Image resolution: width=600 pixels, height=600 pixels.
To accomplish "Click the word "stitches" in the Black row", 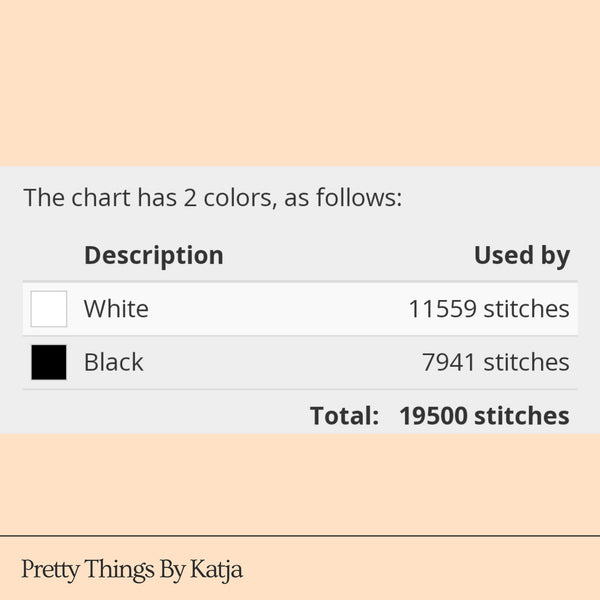I will click(526, 362).
